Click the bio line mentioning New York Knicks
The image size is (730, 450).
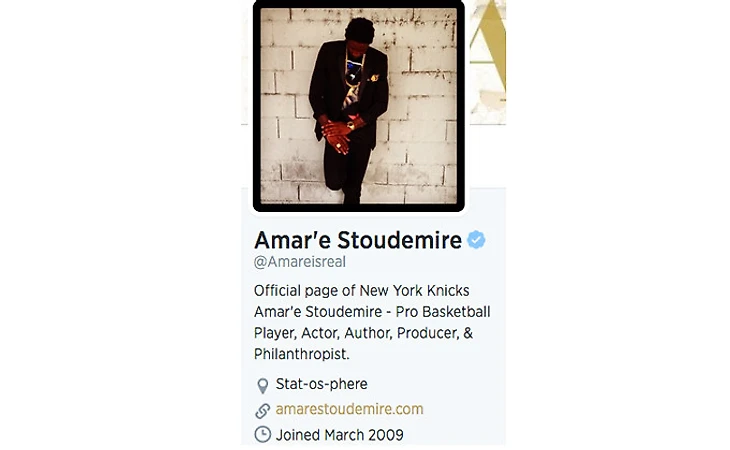pyautogui.click(x=361, y=291)
